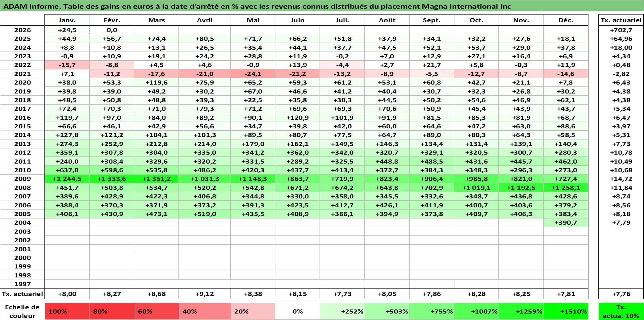The width and height of the screenshot is (644, 320).
Task: Select the 2004 row label
Action: point(23,222)
